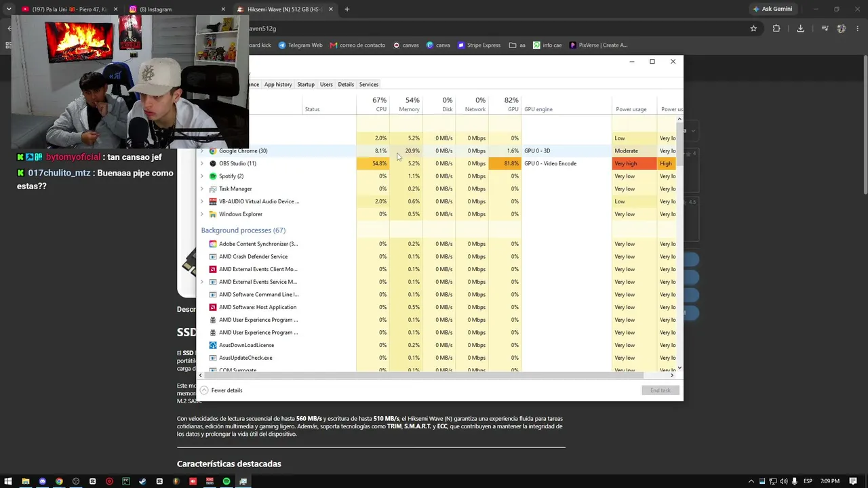Sort processes by GPU column
The width and height of the screenshot is (868, 488).
(506, 104)
